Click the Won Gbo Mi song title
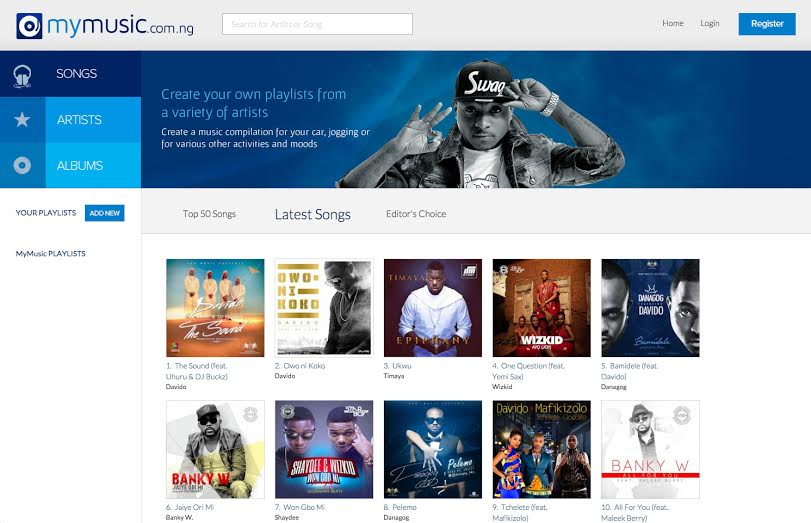Screen dimensions: 811x523 [304, 507]
